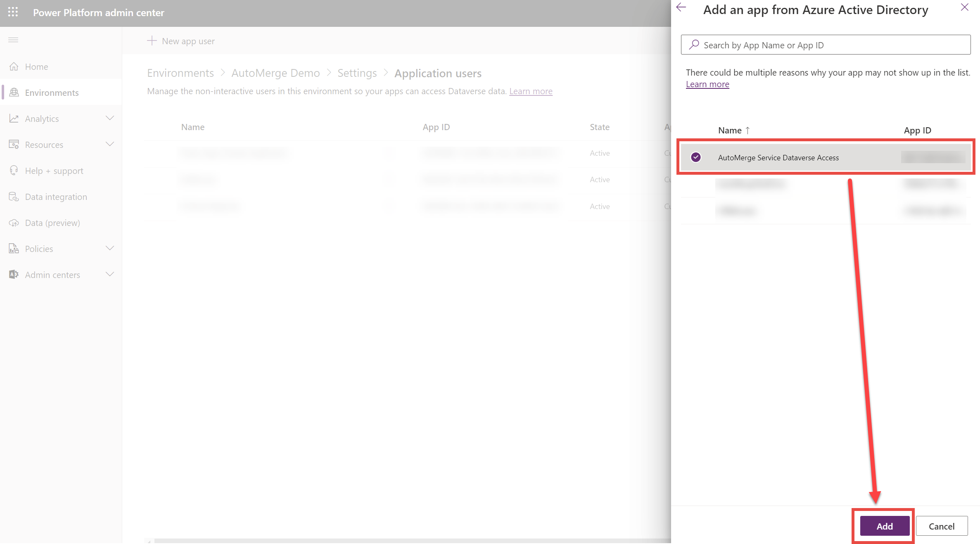Viewport: 980px width, 544px height.
Task: Click the search magnifier icon
Action: click(x=694, y=44)
